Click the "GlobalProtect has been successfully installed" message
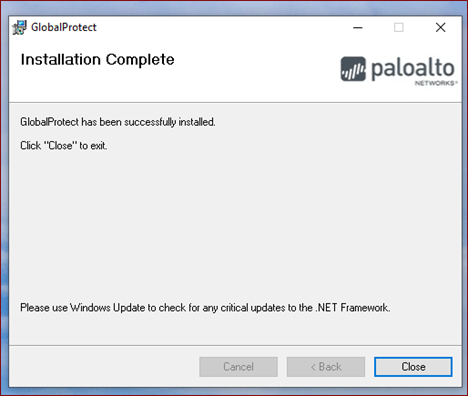The height and width of the screenshot is (396, 468). tap(118, 122)
